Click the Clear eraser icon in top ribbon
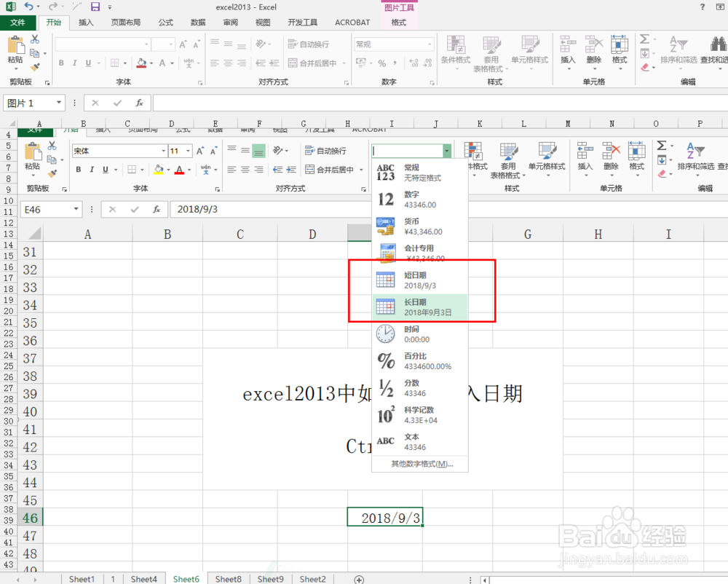 tap(645, 67)
